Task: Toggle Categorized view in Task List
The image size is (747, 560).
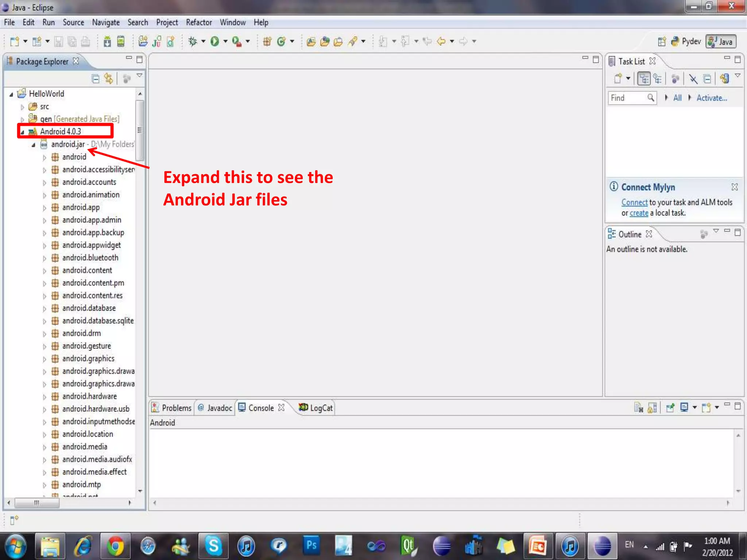Action: click(644, 78)
